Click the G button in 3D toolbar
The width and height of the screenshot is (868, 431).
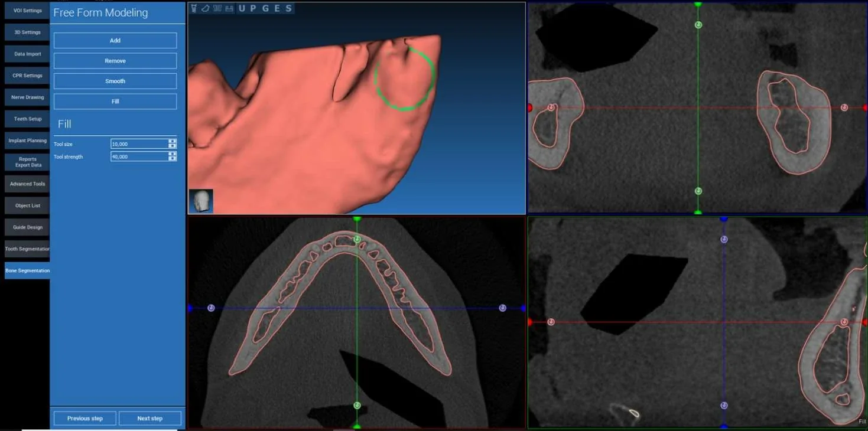(265, 8)
